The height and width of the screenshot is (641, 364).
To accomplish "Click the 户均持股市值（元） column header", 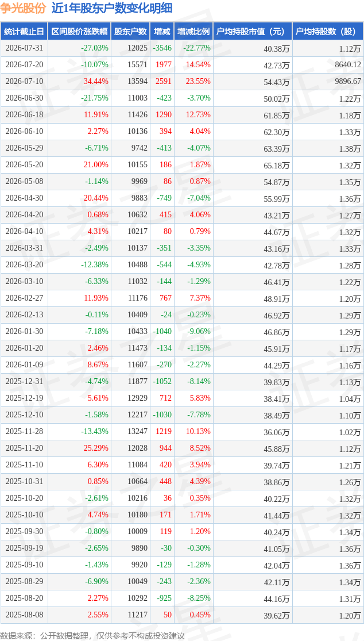I will [x=253, y=32].
